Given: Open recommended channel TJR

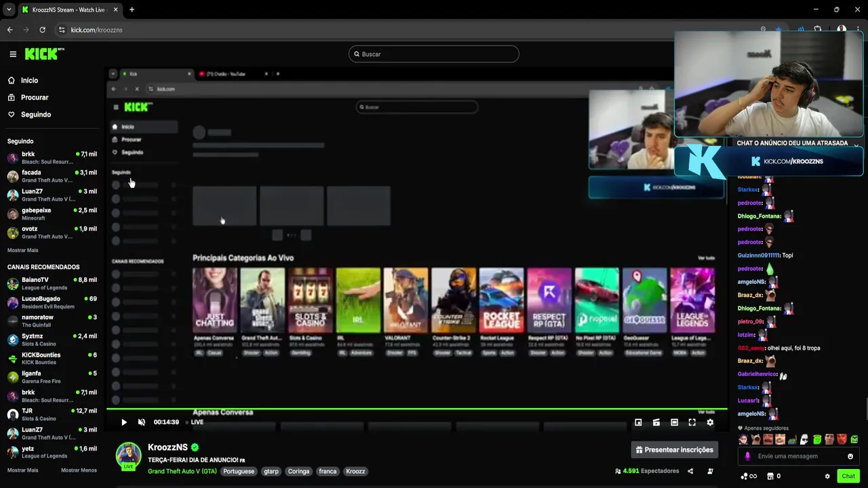Looking at the screenshot, I should (52, 414).
